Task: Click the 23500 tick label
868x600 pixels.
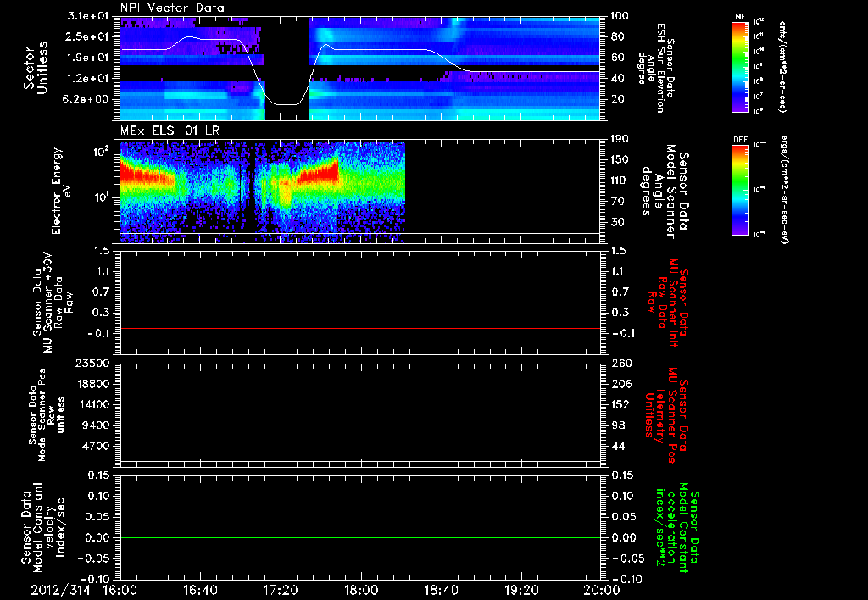Action: [x=92, y=364]
